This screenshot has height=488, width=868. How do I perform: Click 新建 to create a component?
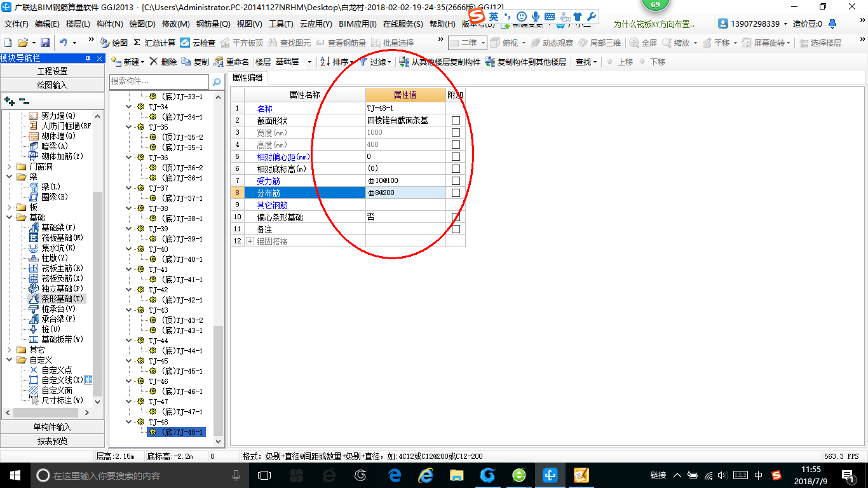pyautogui.click(x=128, y=62)
